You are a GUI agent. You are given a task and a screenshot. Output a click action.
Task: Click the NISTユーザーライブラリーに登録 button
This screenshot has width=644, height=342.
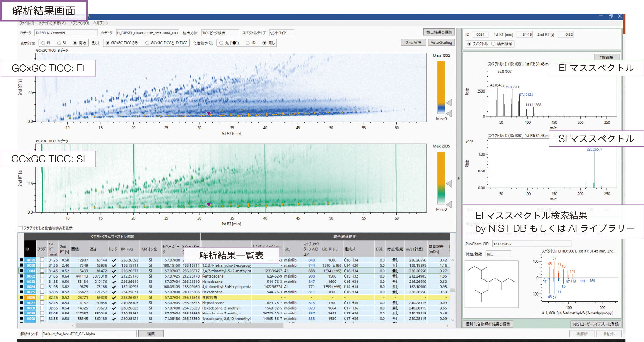click(595, 324)
